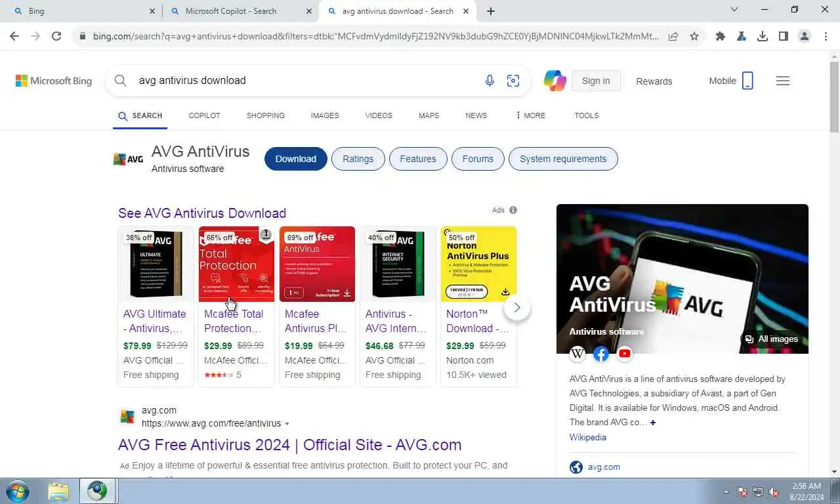The height and width of the screenshot is (504, 840).
Task: Click the Microsoft Bing logo
Action: [54, 81]
